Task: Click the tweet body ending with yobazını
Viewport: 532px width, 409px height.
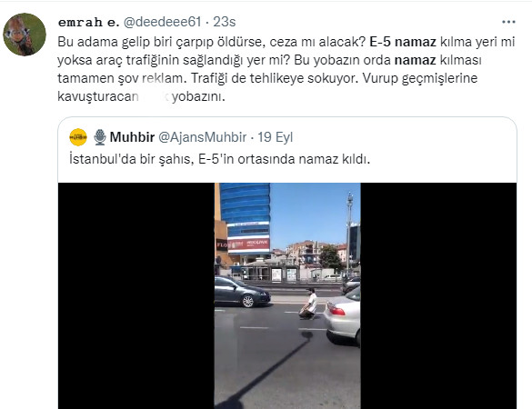Action: [286, 69]
